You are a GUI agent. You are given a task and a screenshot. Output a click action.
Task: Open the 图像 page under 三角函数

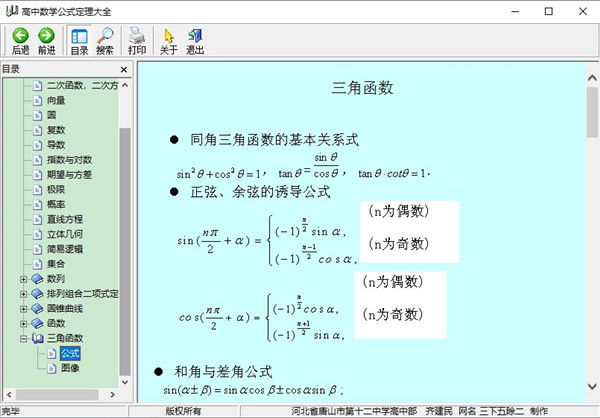(70, 368)
